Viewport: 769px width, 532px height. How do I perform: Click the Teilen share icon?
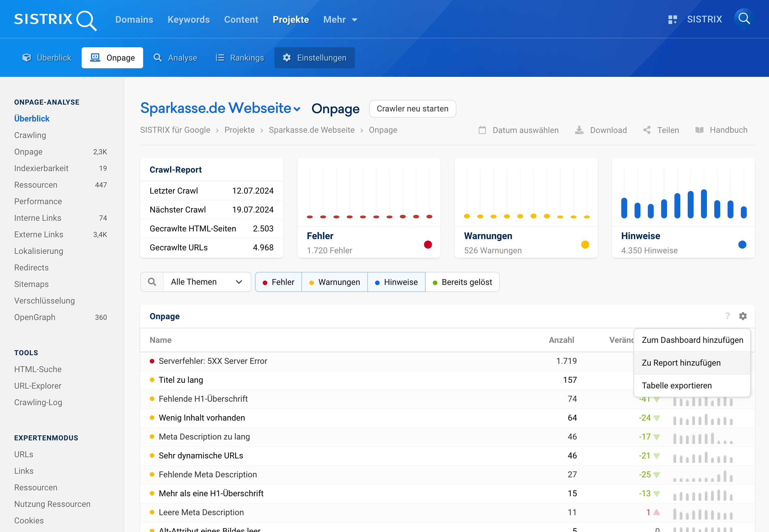647,130
